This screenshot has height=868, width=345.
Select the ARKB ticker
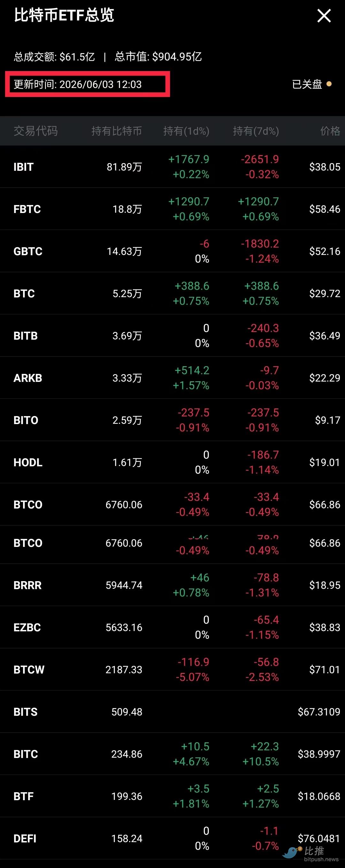pyautogui.click(x=27, y=378)
